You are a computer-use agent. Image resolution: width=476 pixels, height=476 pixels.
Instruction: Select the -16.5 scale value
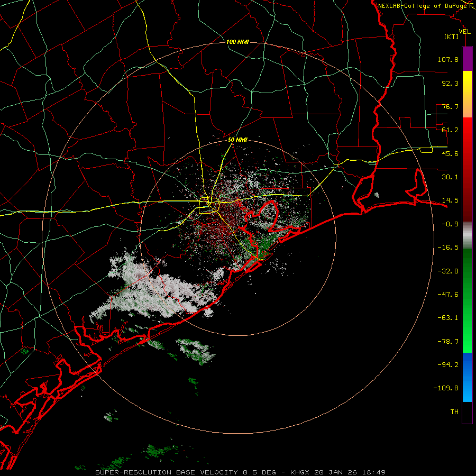448,248
